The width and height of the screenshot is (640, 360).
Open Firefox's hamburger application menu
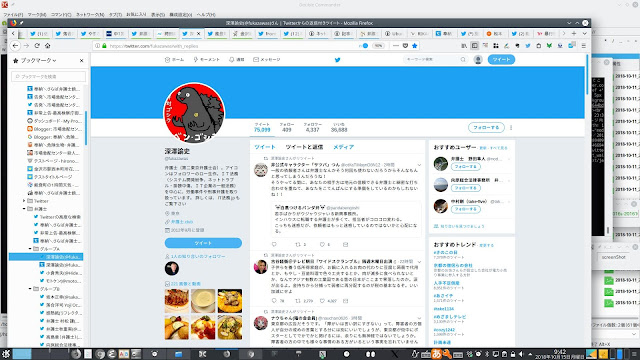(x=584, y=46)
